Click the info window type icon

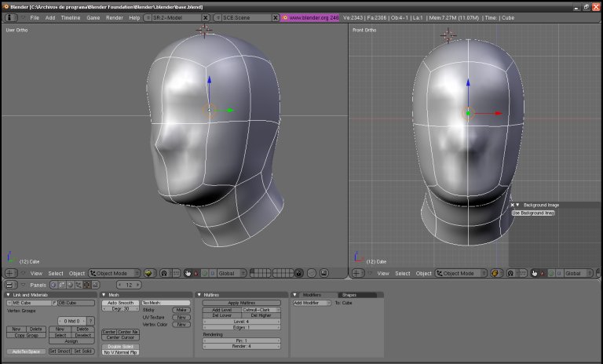[11, 17]
